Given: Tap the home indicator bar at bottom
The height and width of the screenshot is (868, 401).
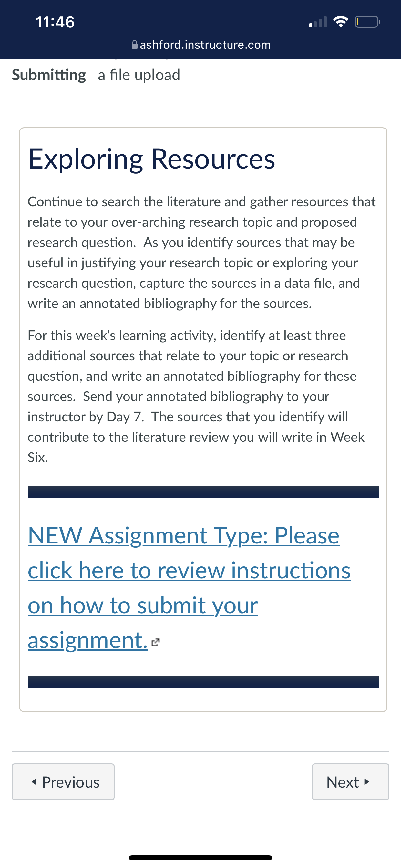Looking at the screenshot, I should pos(200,858).
